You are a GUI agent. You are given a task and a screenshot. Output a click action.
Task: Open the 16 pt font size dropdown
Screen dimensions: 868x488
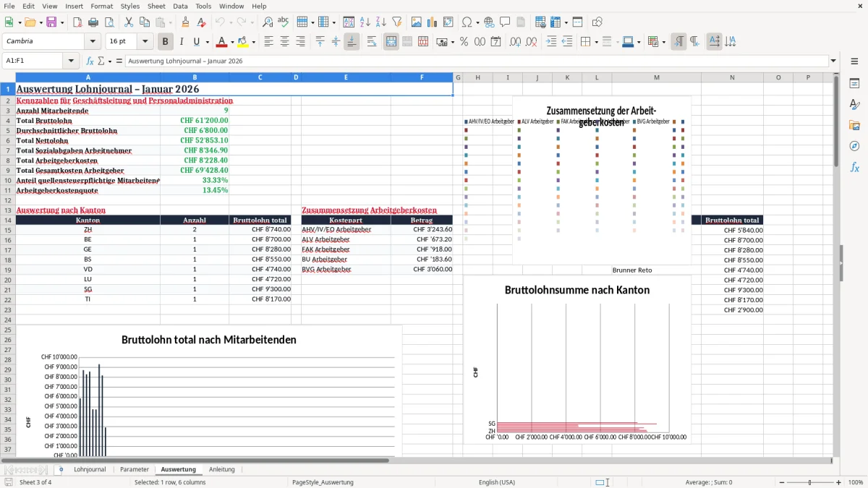pyautogui.click(x=145, y=42)
